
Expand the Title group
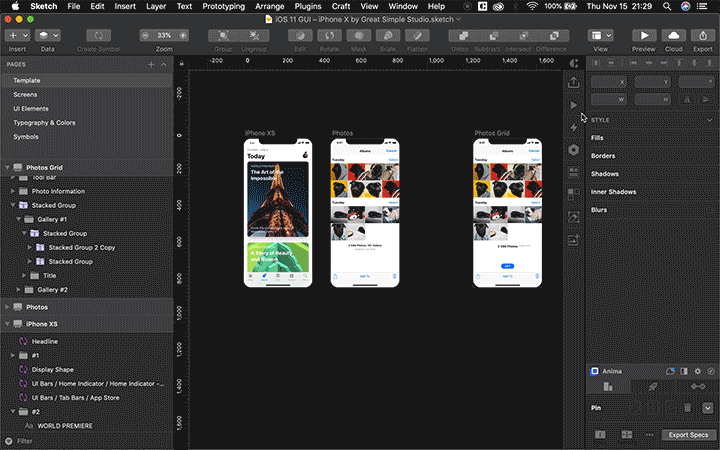point(24,276)
